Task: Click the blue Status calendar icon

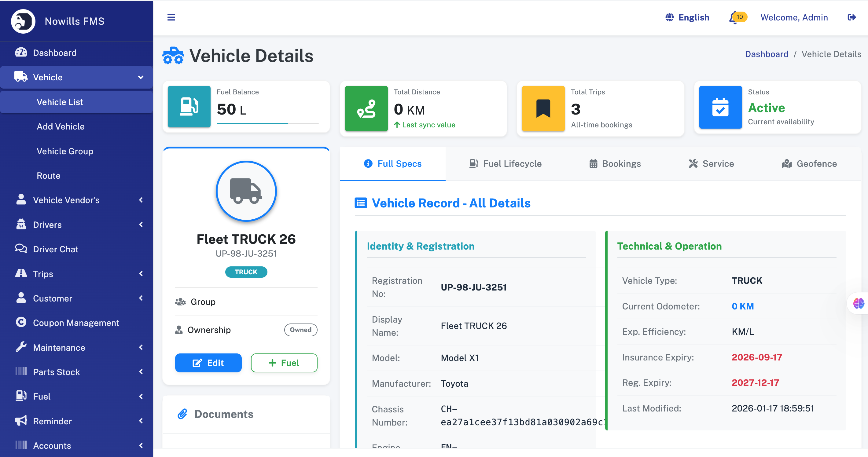Action: (x=720, y=108)
